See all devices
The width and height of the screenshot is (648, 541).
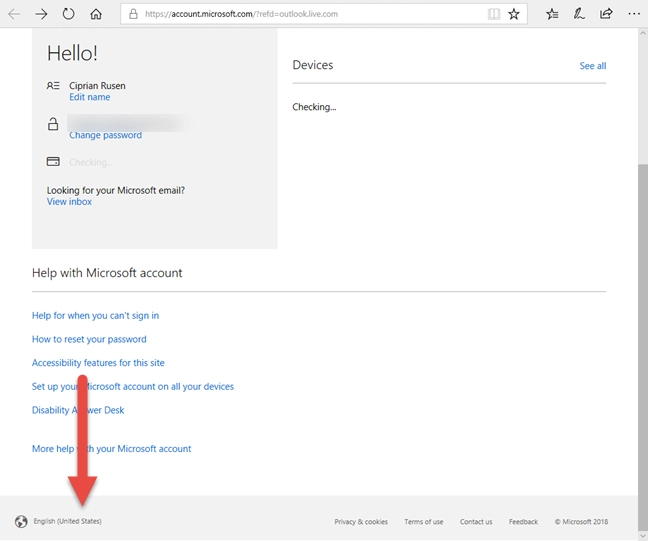pyautogui.click(x=593, y=66)
